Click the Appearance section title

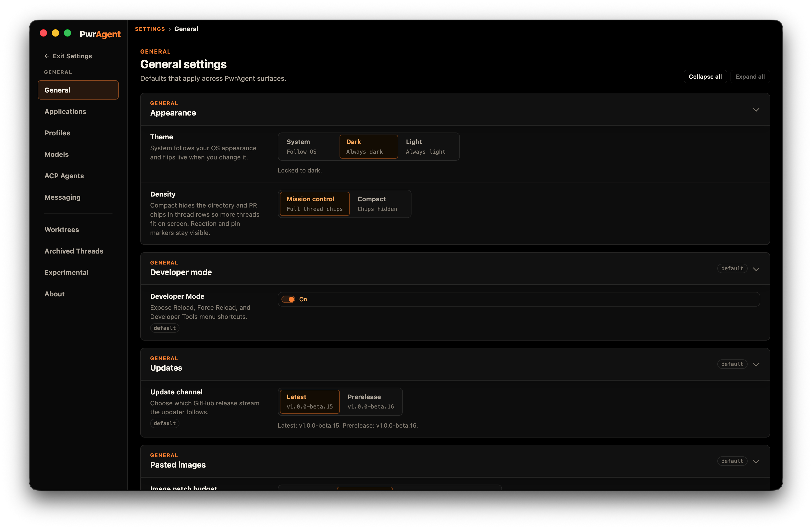pos(173,113)
